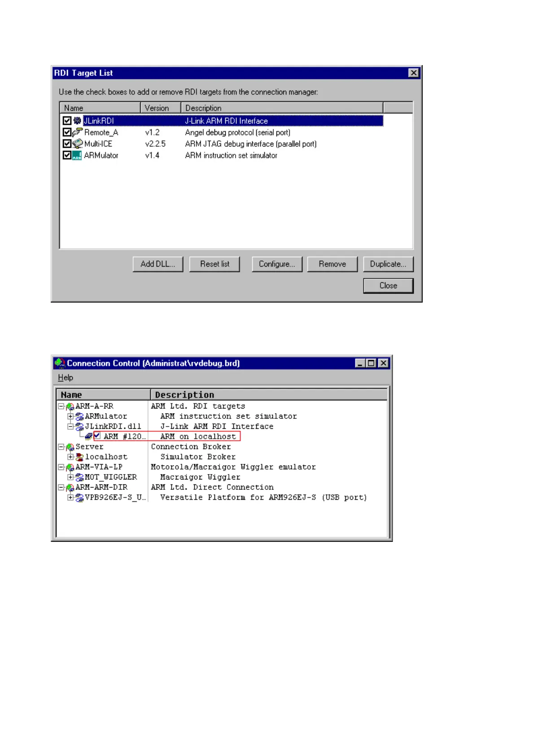Image resolution: width=534 pixels, height=756 pixels.
Task: Click the Server vendor icon
Action: [70, 447]
